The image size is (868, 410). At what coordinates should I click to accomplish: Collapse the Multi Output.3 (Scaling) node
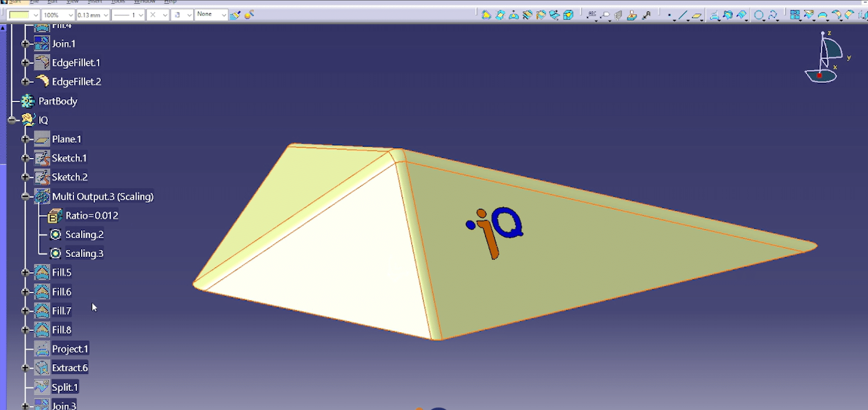tap(25, 196)
